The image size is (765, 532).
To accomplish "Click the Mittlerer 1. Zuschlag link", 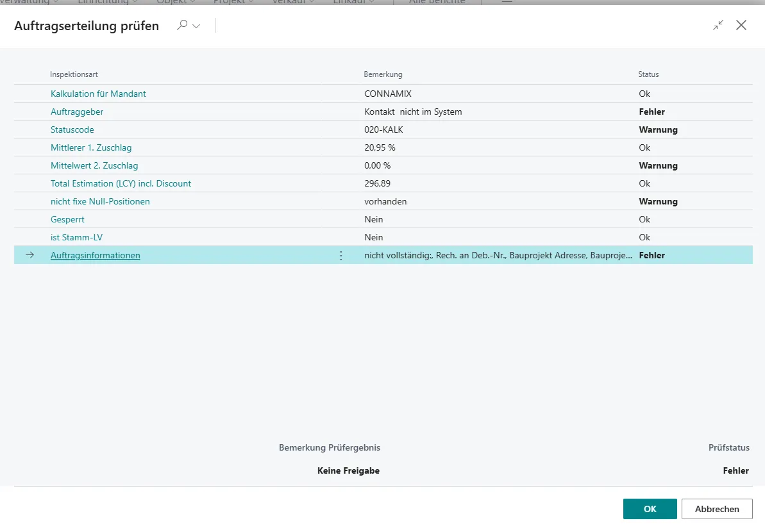I will pos(91,147).
